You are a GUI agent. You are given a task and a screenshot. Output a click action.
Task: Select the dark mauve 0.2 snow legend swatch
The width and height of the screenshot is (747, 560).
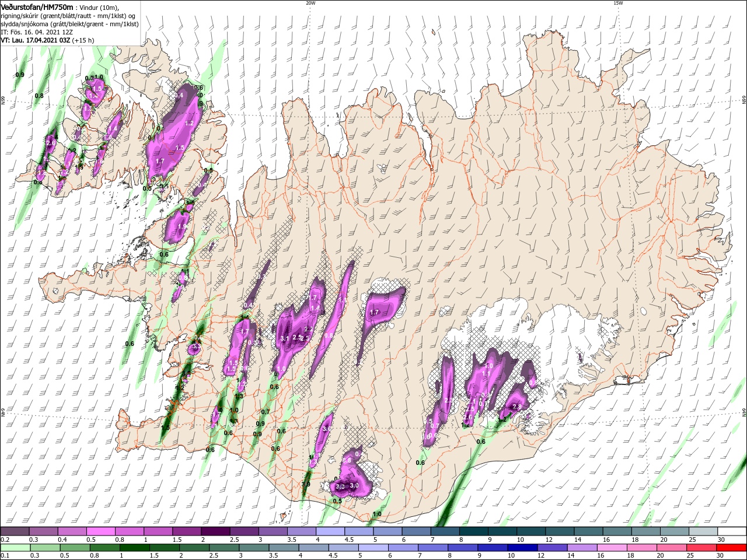click(15, 531)
